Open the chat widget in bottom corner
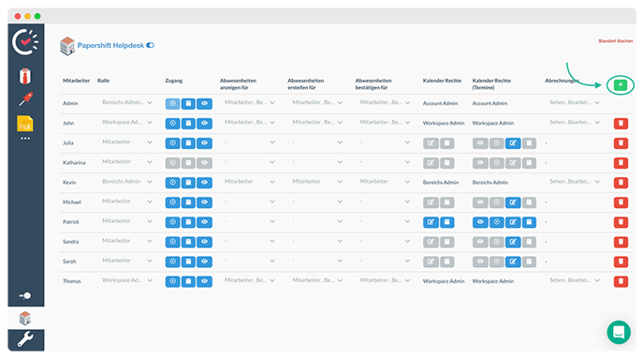Viewport: 644px width, 359px height. coord(619,332)
